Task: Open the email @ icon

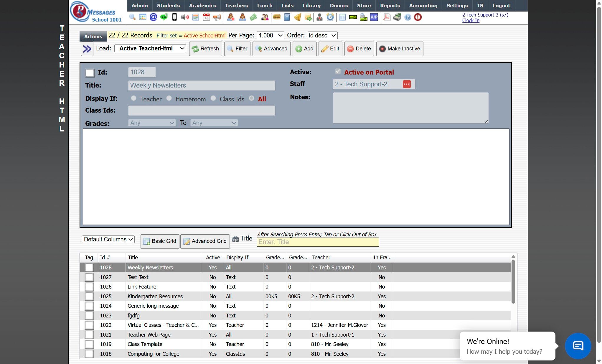Action: pyautogui.click(x=153, y=17)
